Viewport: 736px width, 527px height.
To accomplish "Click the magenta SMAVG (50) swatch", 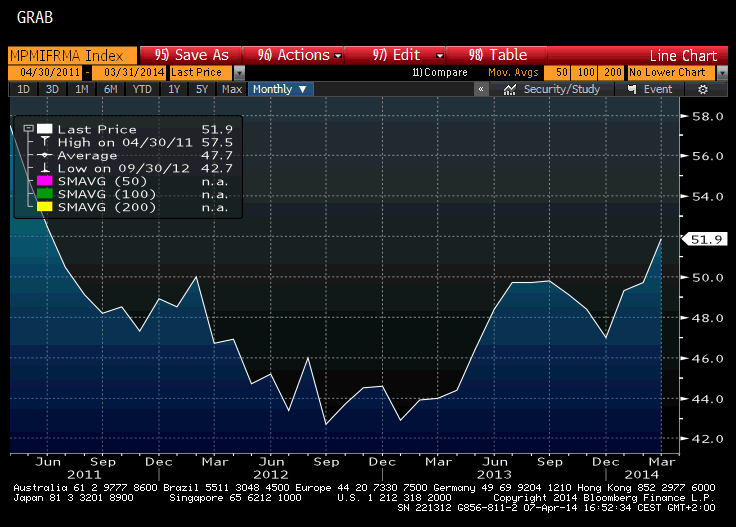I will [x=45, y=181].
